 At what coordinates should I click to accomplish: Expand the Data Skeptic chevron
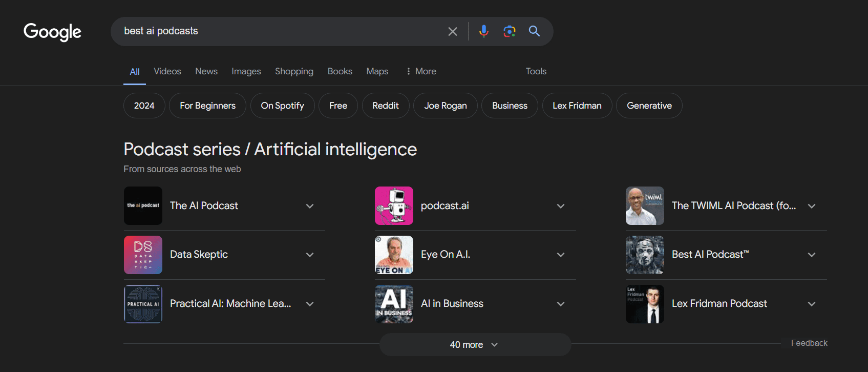tap(310, 255)
